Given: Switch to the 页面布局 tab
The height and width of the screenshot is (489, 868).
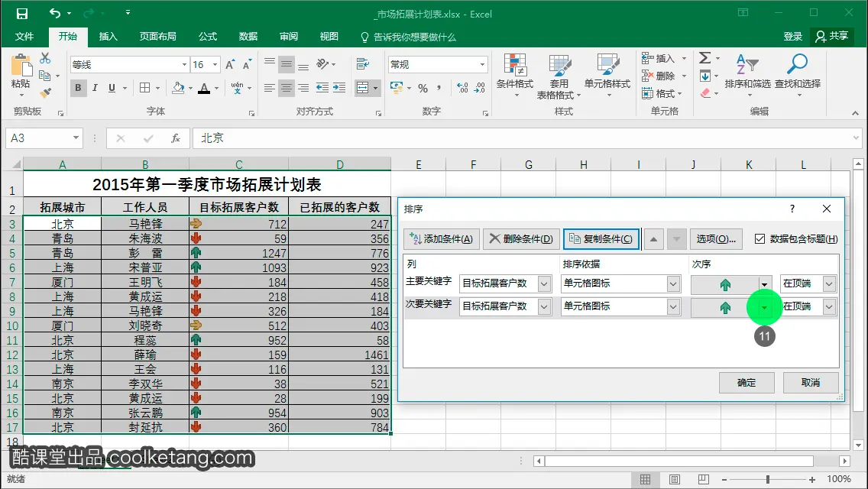Looking at the screenshot, I should click(x=157, y=37).
